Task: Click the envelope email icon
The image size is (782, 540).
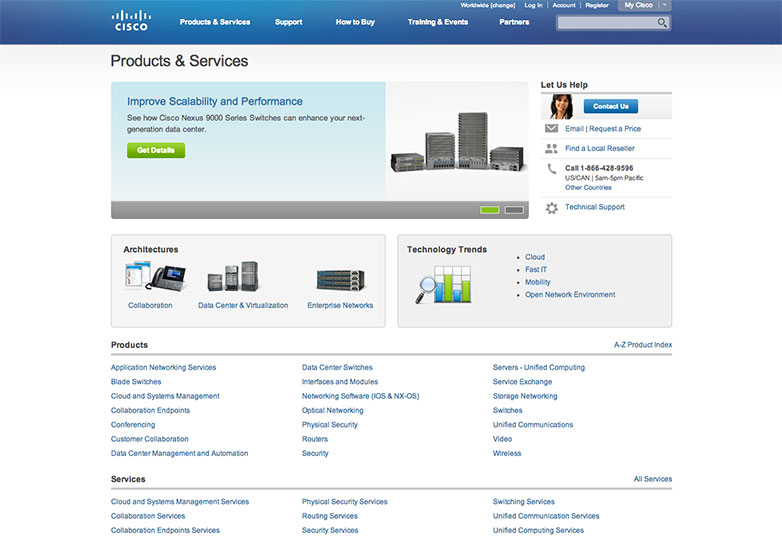Action: point(551,129)
